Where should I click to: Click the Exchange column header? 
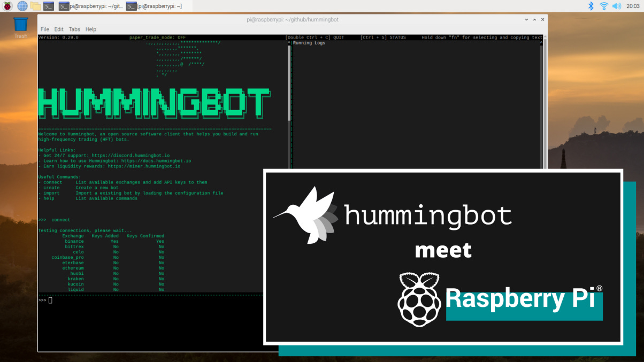[x=73, y=236]
